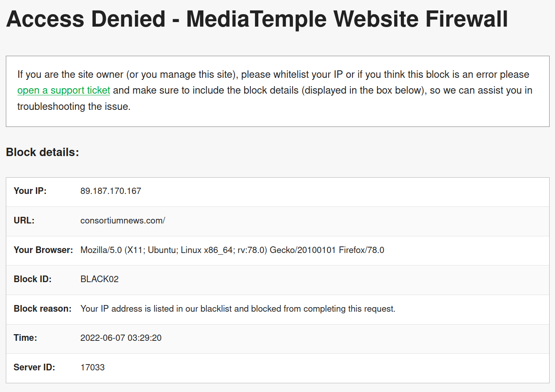Click the "Block reason:" label
The image size is (555, 392).
pyautogui.click(x=42, y=309)
